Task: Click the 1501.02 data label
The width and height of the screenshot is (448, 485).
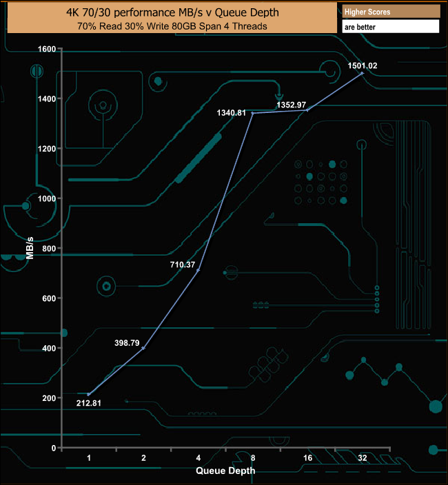Action: pyautogui.click(x=363, y=65)
